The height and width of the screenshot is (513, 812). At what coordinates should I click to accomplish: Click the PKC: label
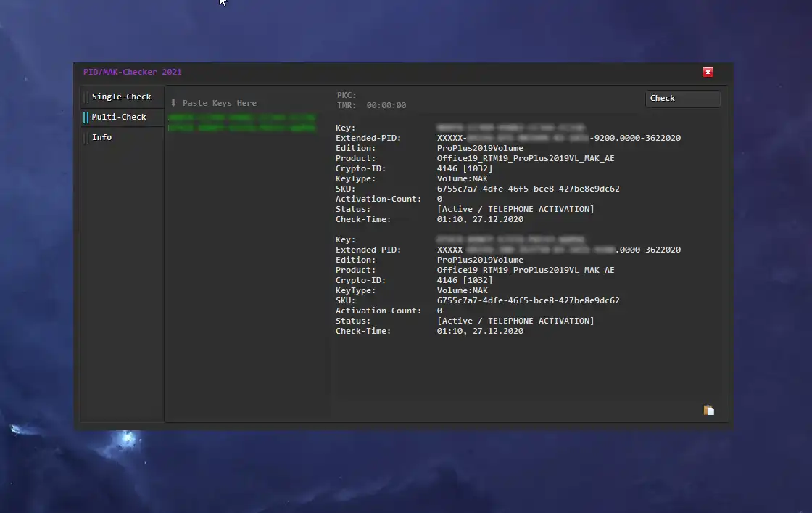[347, 95]
